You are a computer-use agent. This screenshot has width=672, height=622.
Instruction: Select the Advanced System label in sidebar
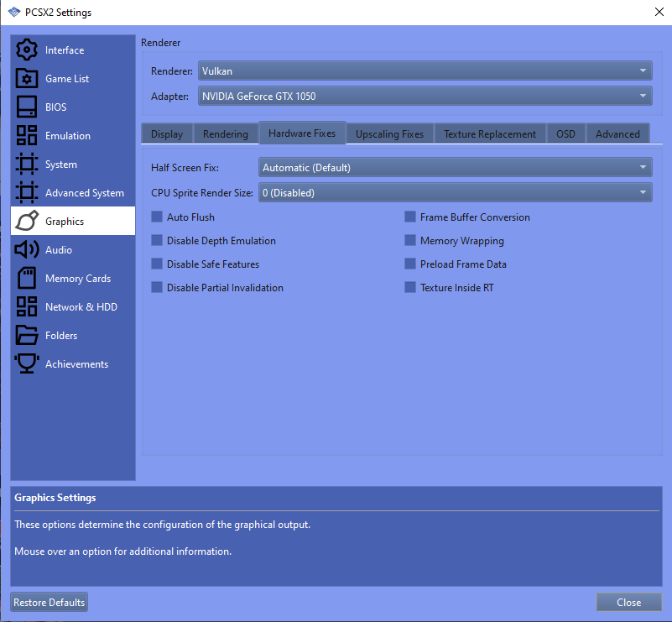[85, 193]
